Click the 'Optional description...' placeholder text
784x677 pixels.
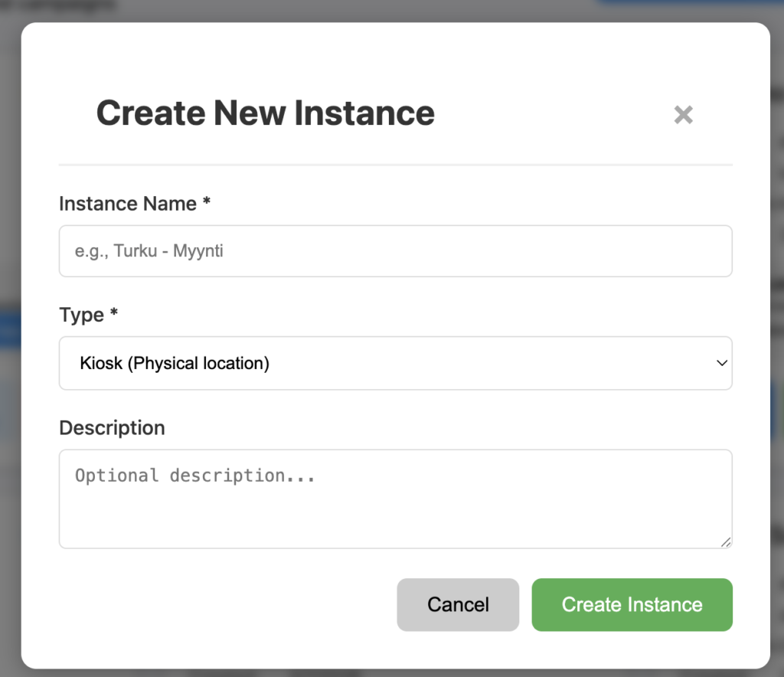coord(195,476)
